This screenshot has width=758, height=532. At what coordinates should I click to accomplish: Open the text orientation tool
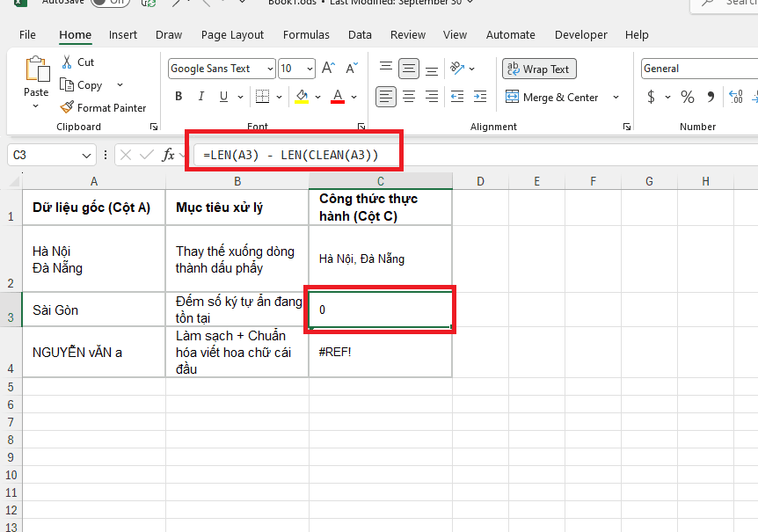tap(457, 68)
